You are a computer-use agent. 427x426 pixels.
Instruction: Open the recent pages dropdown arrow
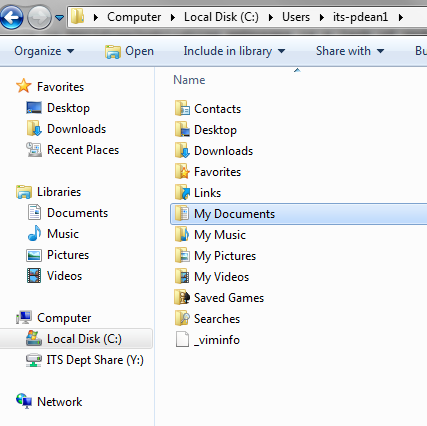60,18
